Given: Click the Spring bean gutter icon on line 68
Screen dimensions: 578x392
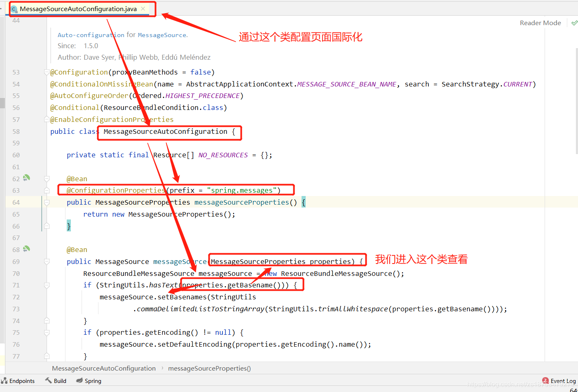Looking at the screenshot, I should pos(26,249).
